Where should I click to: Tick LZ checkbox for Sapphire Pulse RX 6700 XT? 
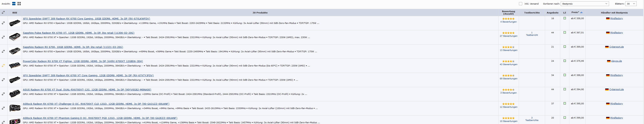[565, 33]
